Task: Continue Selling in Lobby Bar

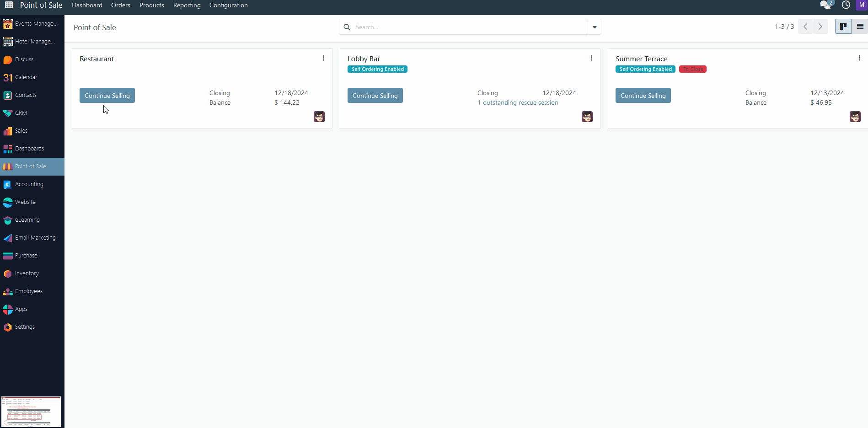Action: (x=375, y=96)
